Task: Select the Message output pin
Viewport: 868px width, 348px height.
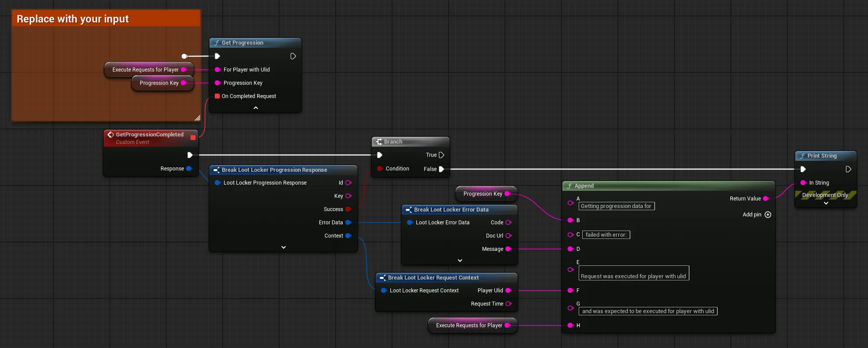Action: 509,249
